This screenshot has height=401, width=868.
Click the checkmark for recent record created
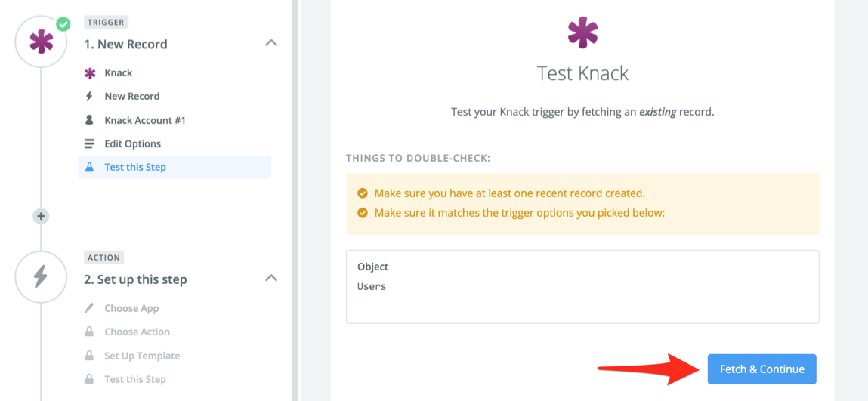(363, 193)
